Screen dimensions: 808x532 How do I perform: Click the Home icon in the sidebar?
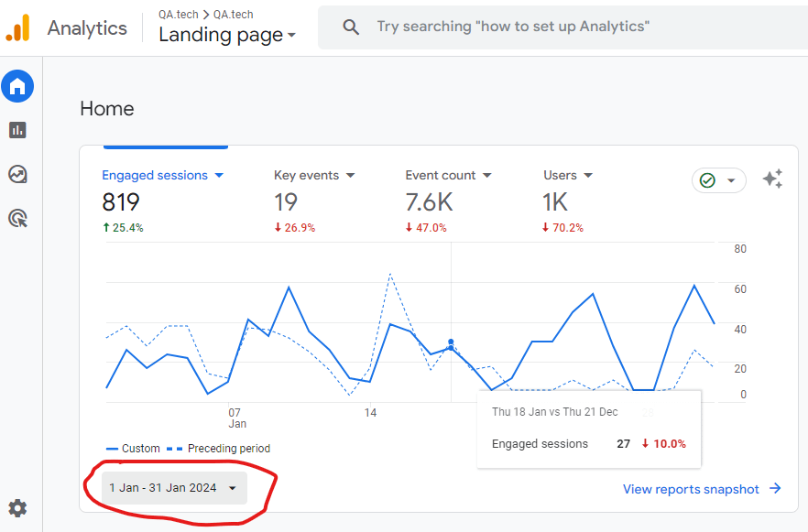(x=17, y=87)
